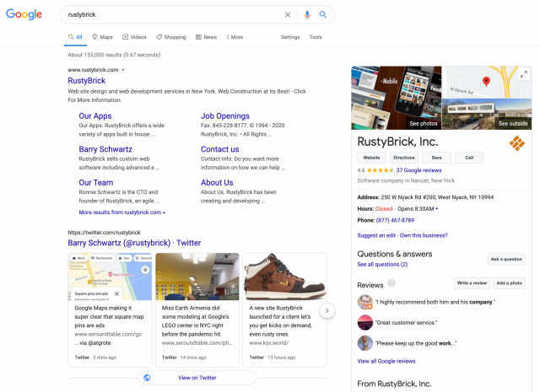Open www.seroundtable.com/go link in first tweet
Viewport: 540px width, 392px height.
point(108,334)
